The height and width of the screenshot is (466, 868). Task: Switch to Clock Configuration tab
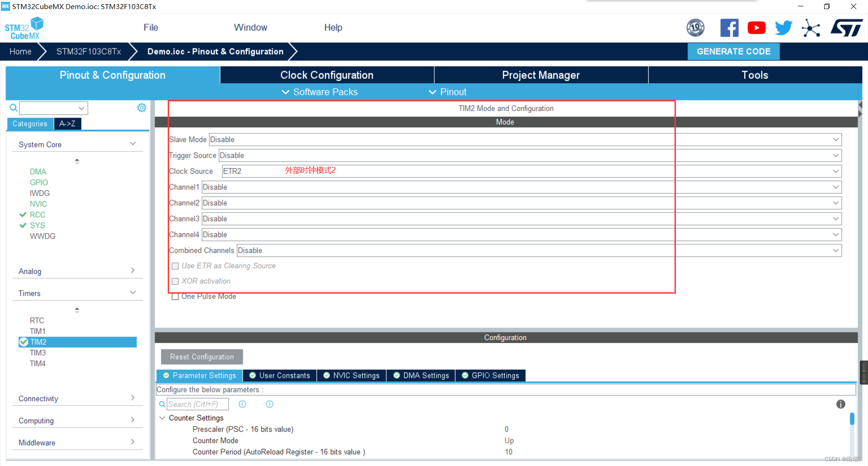[x=327, y=75]
